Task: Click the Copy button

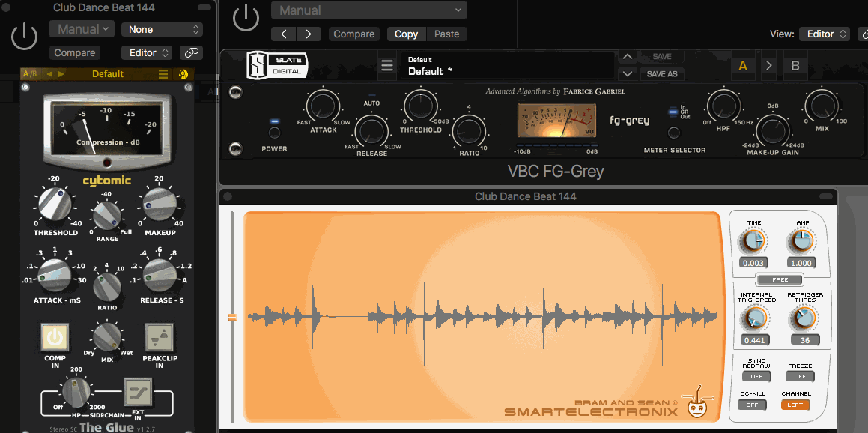Action: [407, 34]
